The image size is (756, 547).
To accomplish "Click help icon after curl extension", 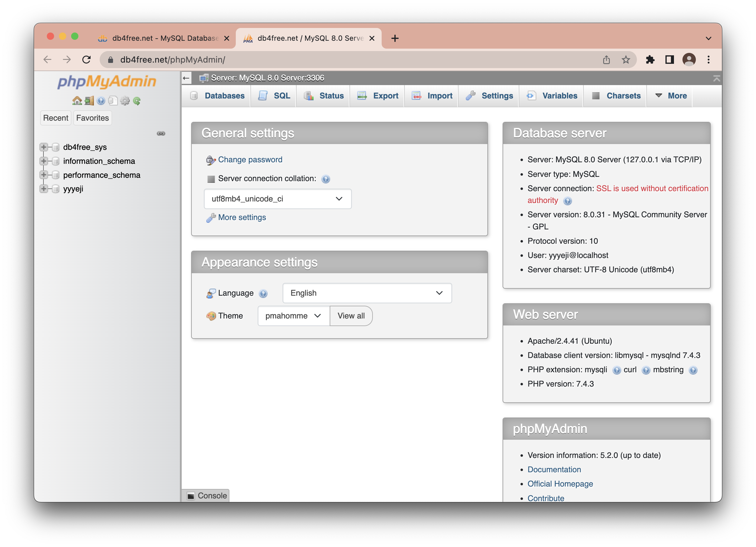I will (x=646, y=370).
